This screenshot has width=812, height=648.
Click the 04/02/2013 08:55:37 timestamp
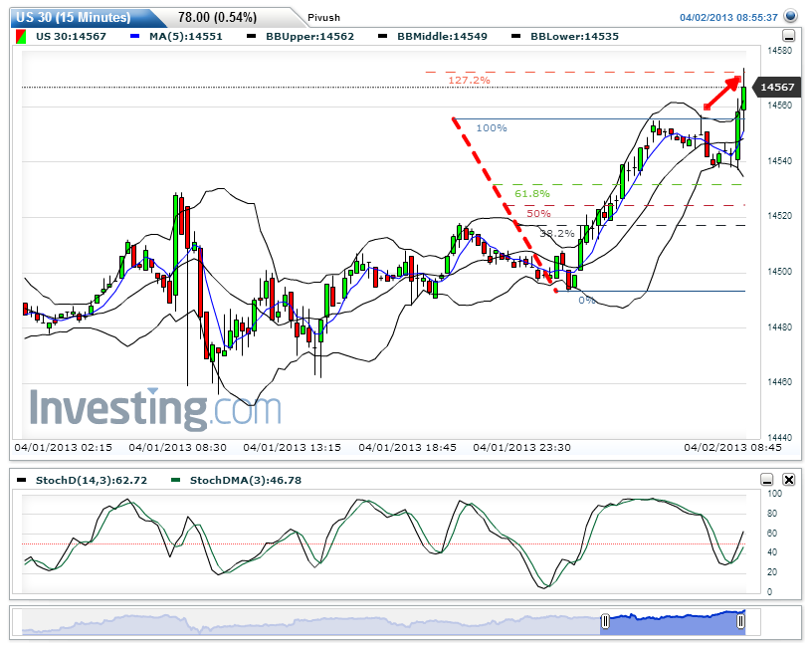(x=728, y=17)
